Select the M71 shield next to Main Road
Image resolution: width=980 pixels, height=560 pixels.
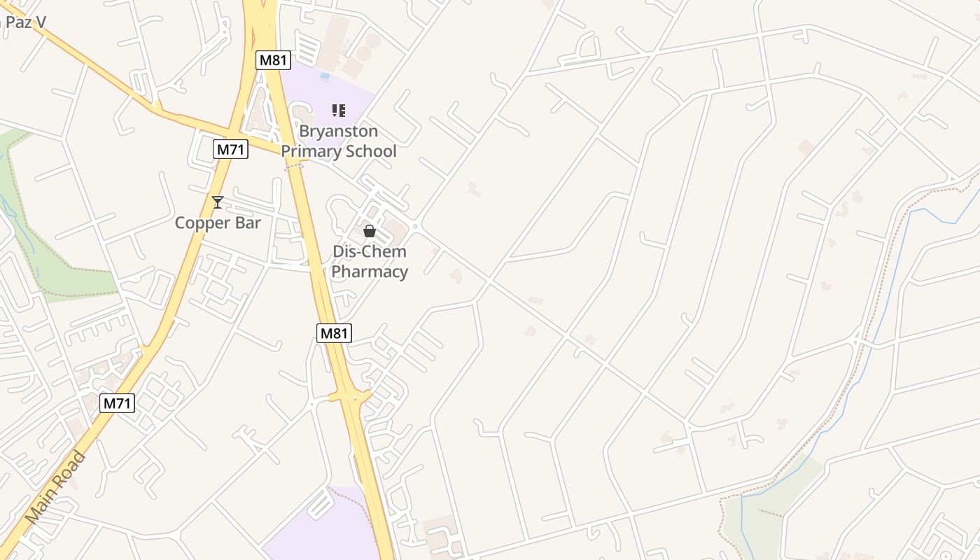pos(117,403)
